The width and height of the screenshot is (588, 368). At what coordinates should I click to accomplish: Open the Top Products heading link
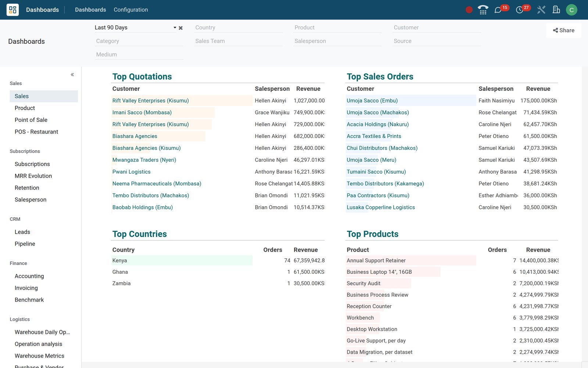tap(373, 234)
